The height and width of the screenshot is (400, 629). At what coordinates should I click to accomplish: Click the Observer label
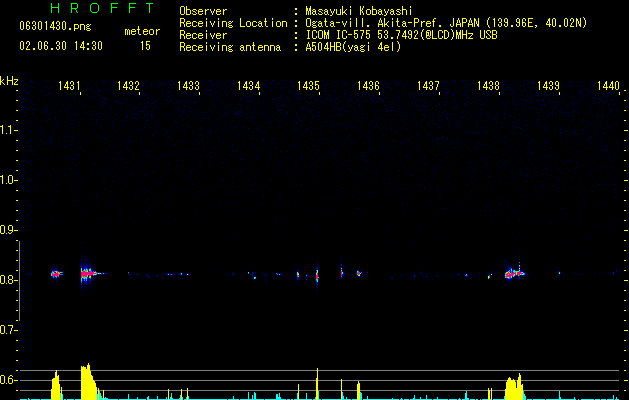coord(203,11)
